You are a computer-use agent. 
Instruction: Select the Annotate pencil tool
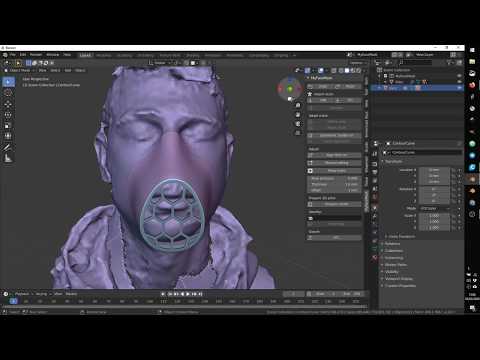(x=8, y=148)
